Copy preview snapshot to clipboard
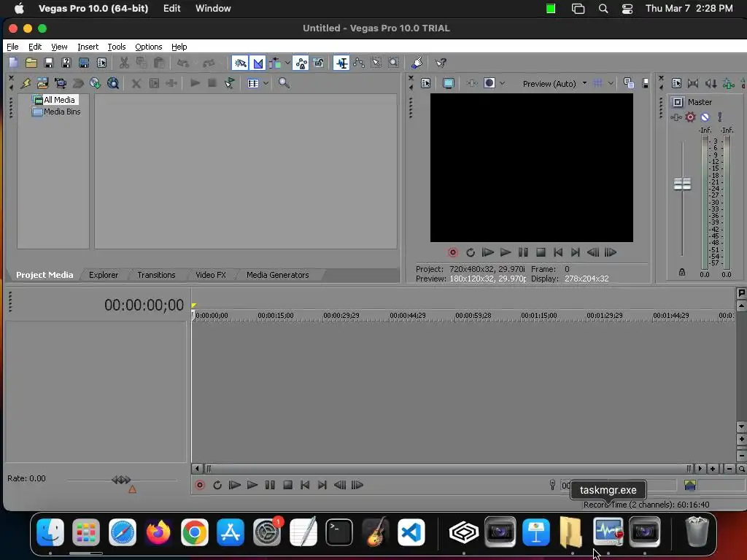Screen dimensions: 747x560 point(628,83)
